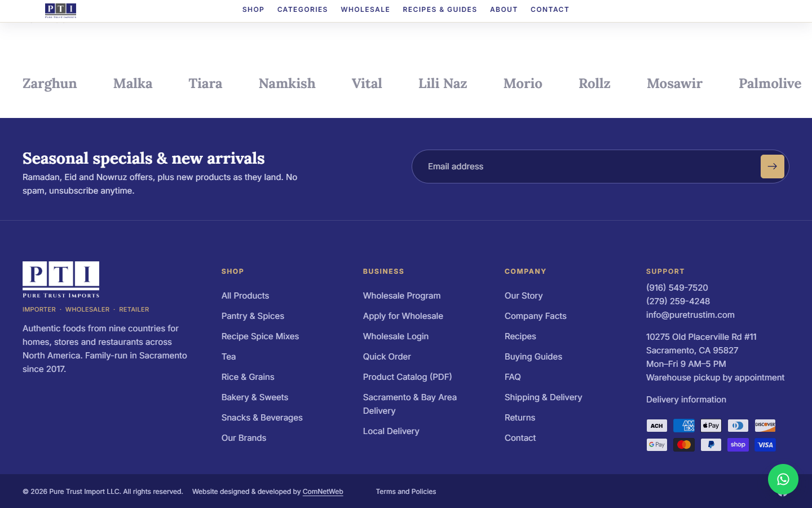
Task: Open Apply for Wholesale link
Action: tap(403, 316)
